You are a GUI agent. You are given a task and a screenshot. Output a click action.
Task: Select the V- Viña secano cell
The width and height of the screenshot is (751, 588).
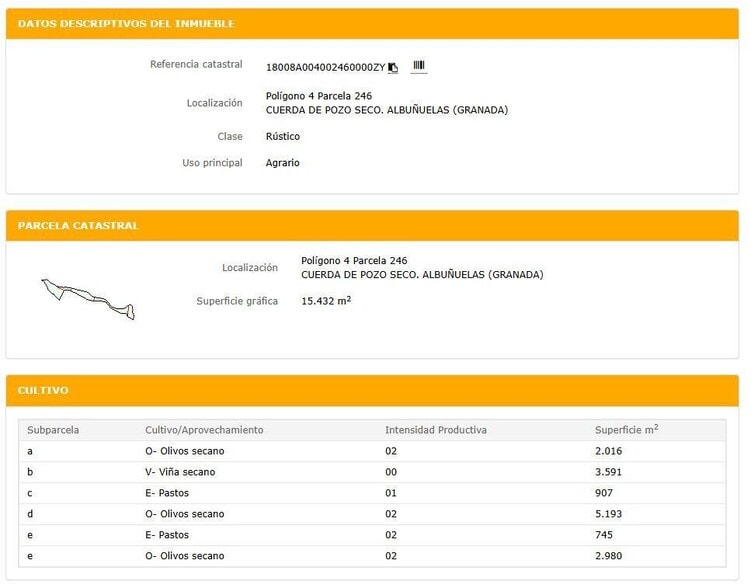coord(180,472)
